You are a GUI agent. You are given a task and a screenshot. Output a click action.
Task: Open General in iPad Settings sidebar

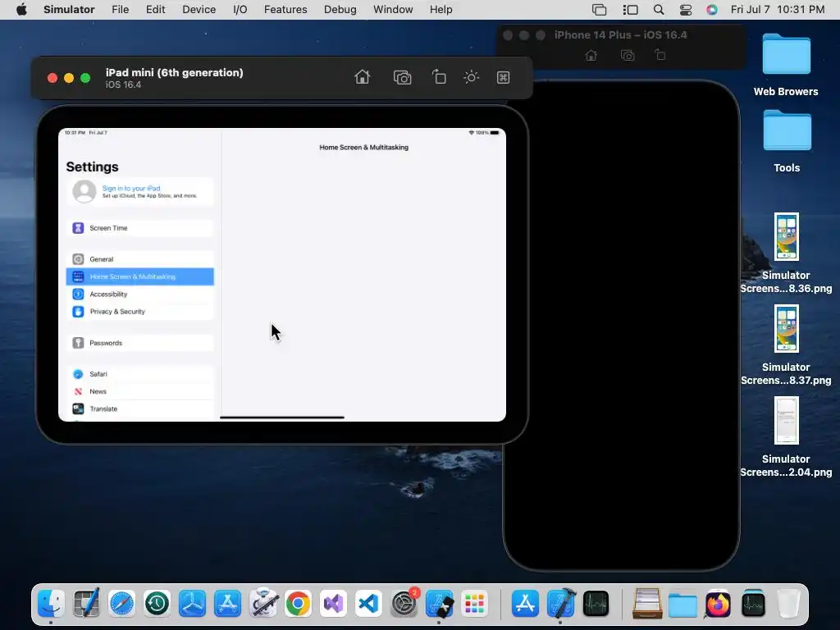[139, 259]
